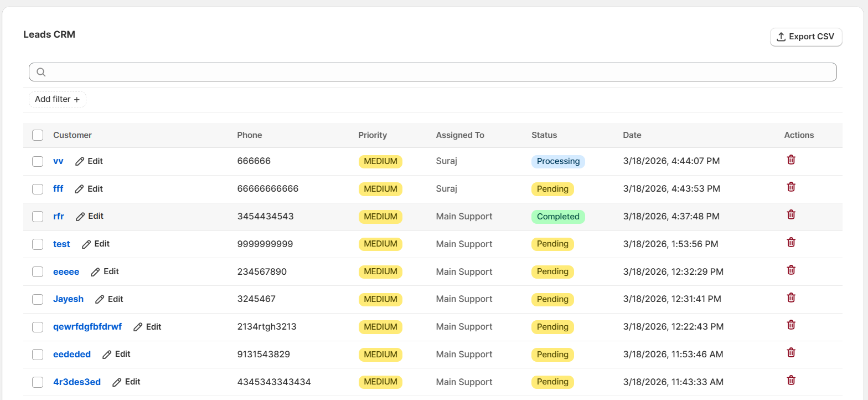Open the Add filter dropdown

pyautogui.click(x=58, y=99)
